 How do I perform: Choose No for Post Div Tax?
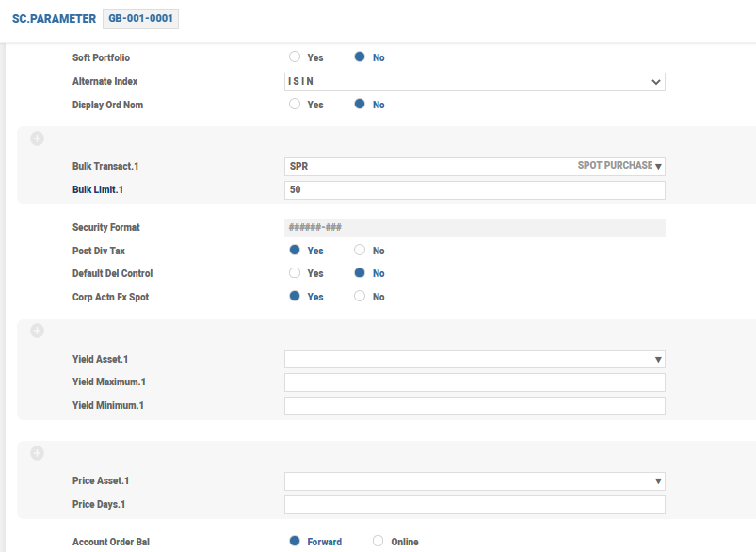coord(360,251)
